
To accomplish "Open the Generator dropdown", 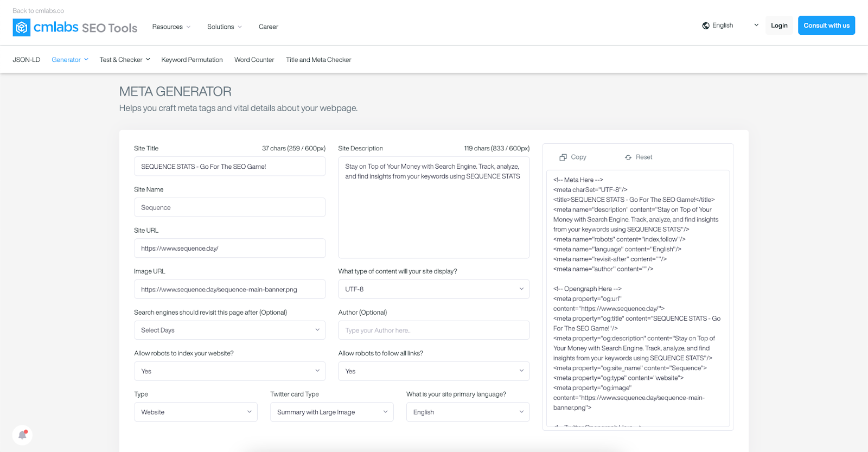I will point(70,60).
